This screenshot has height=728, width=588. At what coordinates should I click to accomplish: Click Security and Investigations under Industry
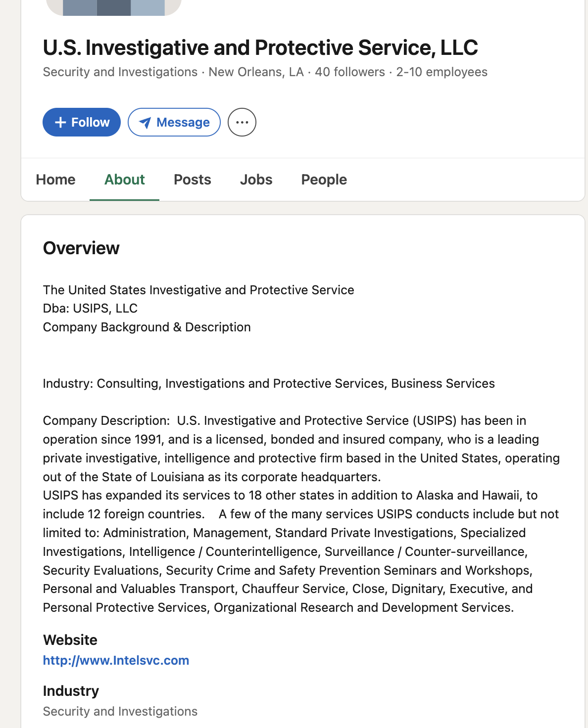(x=120, y=712)
